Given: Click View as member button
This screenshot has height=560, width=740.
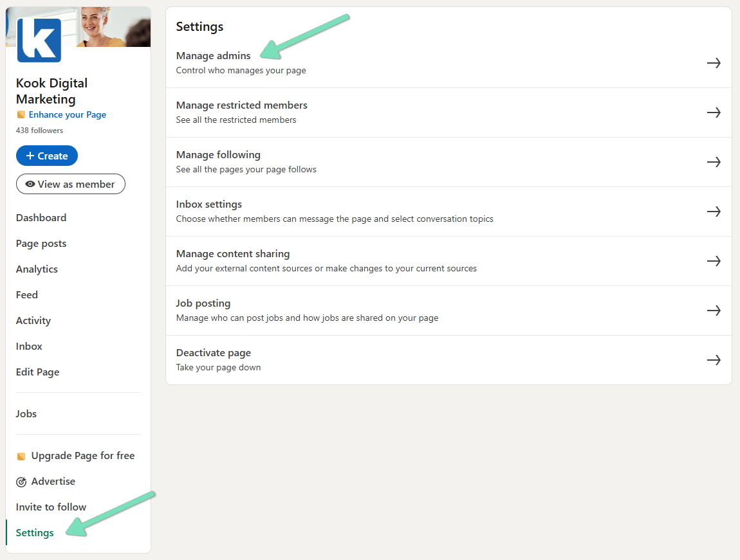Looking at the screenshot, I should (x=71, y=184).
